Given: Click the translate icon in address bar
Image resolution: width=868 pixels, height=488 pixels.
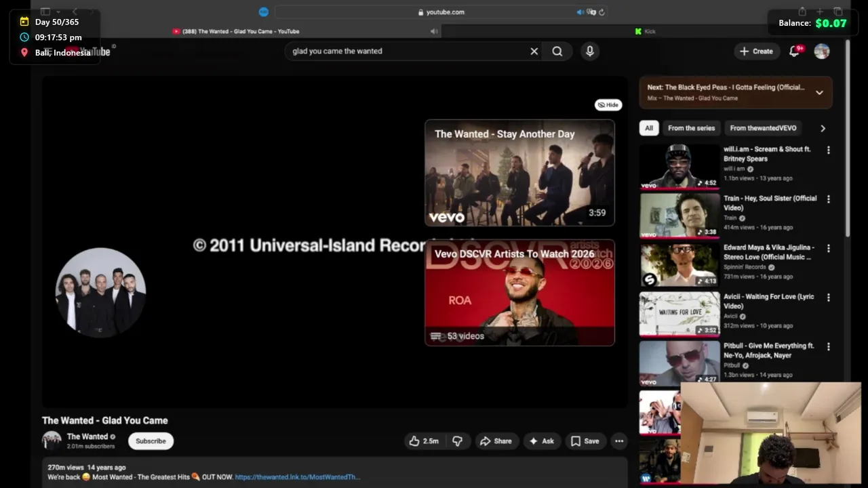Looking at the screenshot, I should point(591,12).
